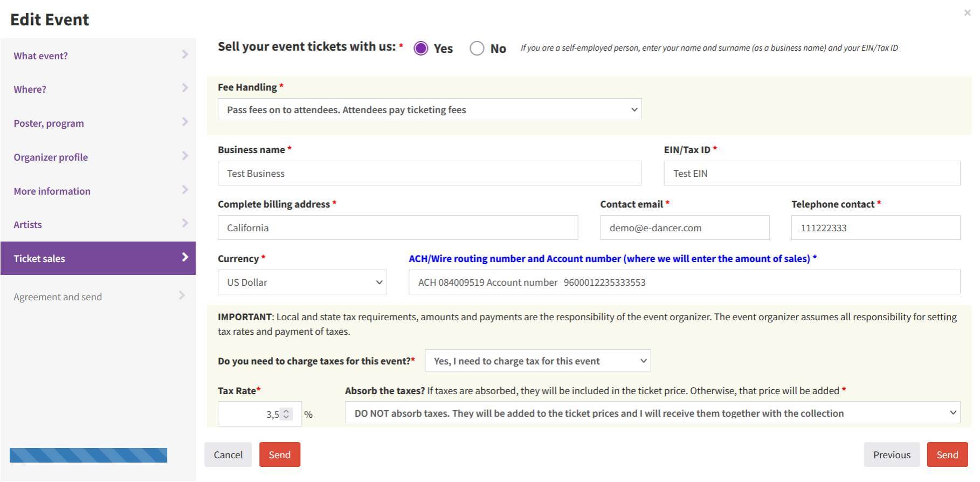Screen dimensions: 980x482
Task: Click chevron arrow beside More information
Action: (185, 190)
